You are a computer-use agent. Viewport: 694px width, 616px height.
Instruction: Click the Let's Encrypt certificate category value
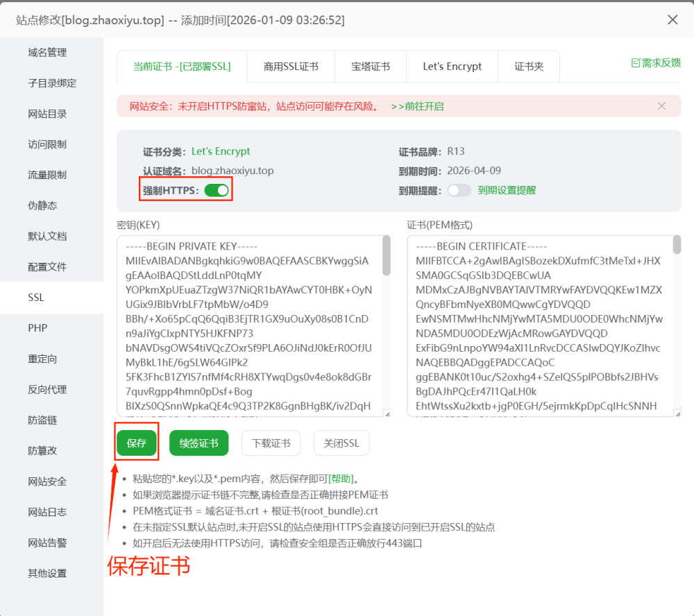pos(221,151)
